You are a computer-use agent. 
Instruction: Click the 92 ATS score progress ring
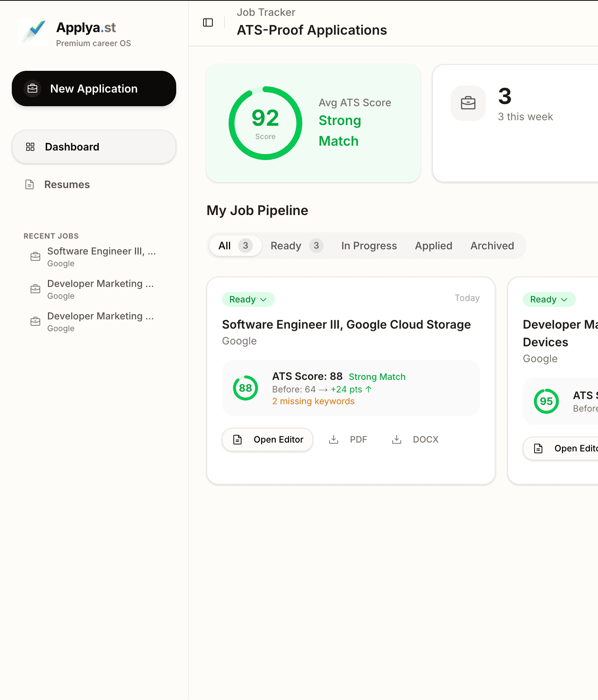[x=265, y=123]
